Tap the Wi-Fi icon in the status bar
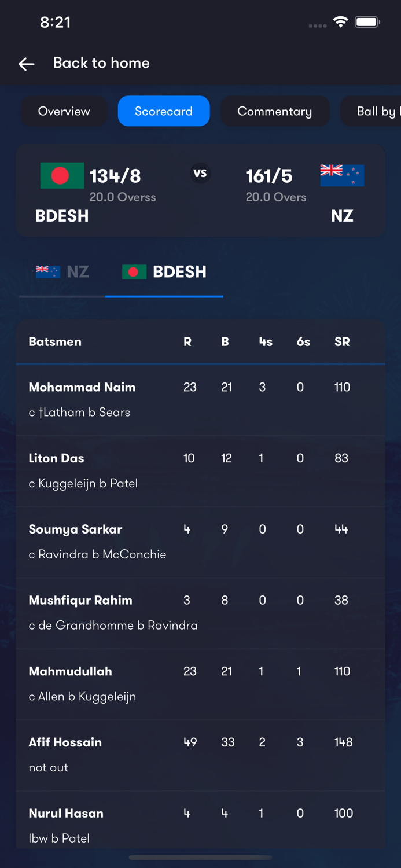401x868 pixels. point(341,21)
